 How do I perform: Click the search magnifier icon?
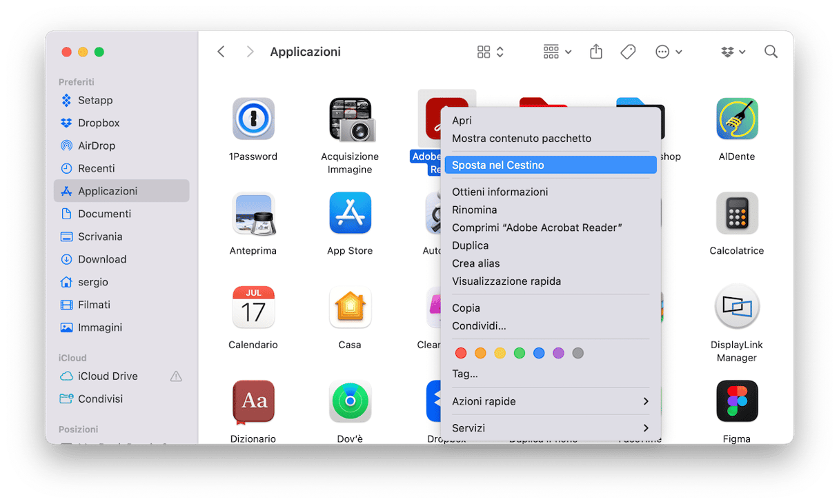pyautogui.click(x=771, y=52)
